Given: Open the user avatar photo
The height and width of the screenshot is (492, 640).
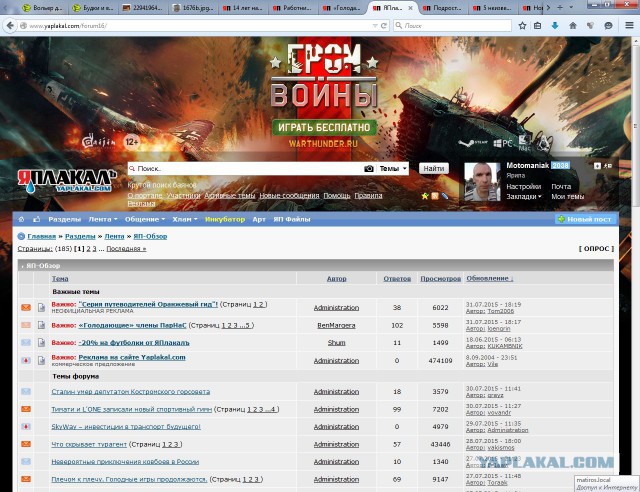Looking at the screenshot, I should pyautogui.click(x=482, y=182).
